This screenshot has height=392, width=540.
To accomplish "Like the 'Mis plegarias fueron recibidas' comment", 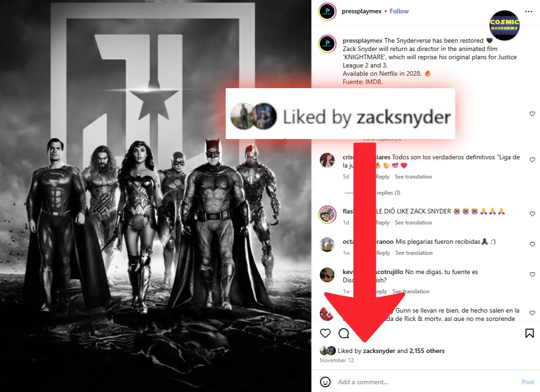I will pyautogui.click(x=532, y=244).
